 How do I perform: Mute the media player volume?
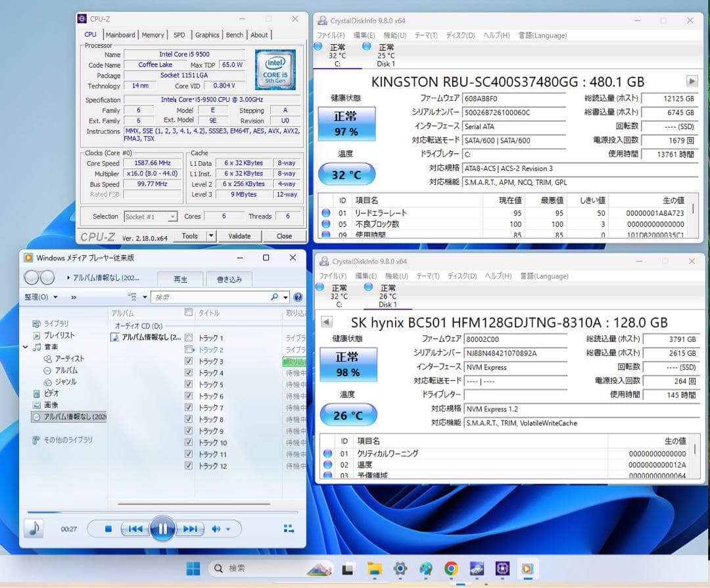(x=216, y=529)
